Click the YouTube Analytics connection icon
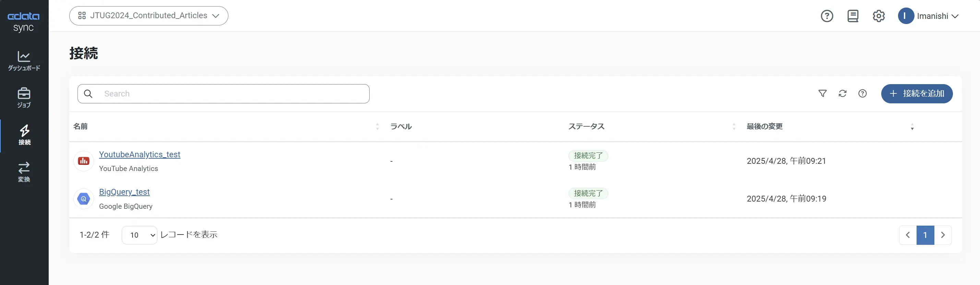This screenshot has width=980, height=285. pos(84,161)
